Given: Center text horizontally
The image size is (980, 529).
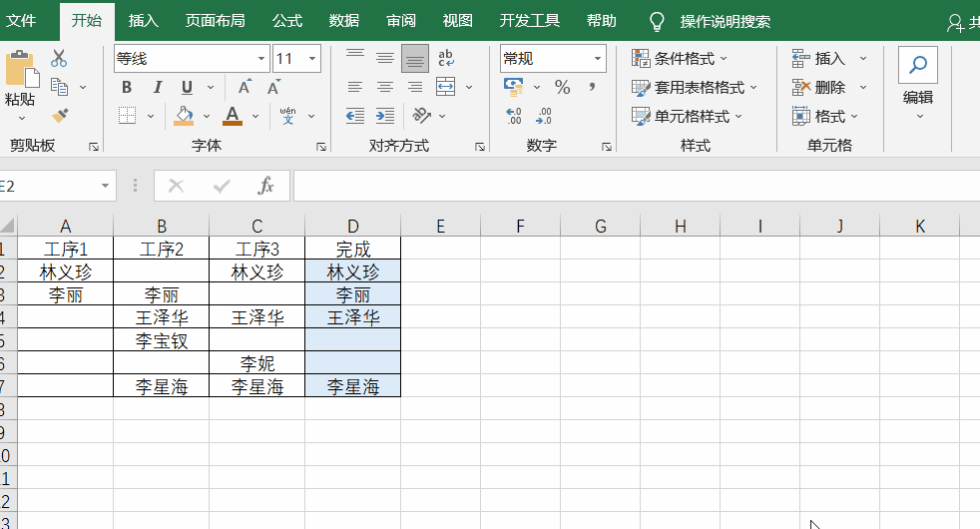Looking at the screenshot, I should (385, 87).
